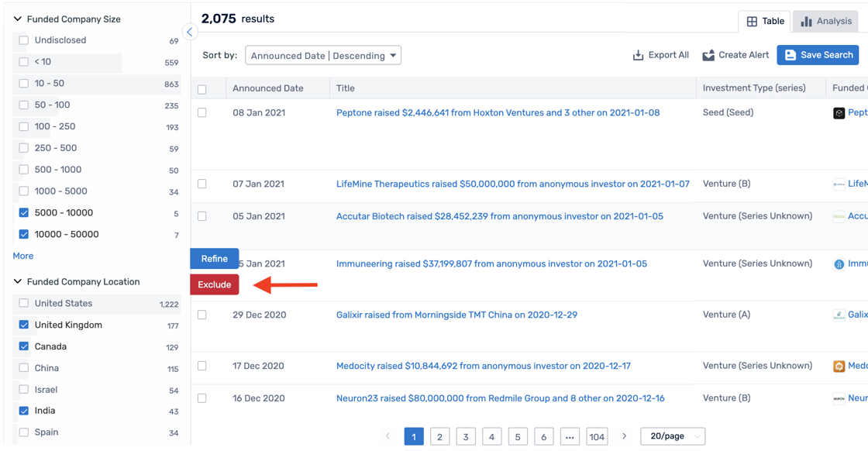Collapse the Funded Company Size section

(18, 19)
